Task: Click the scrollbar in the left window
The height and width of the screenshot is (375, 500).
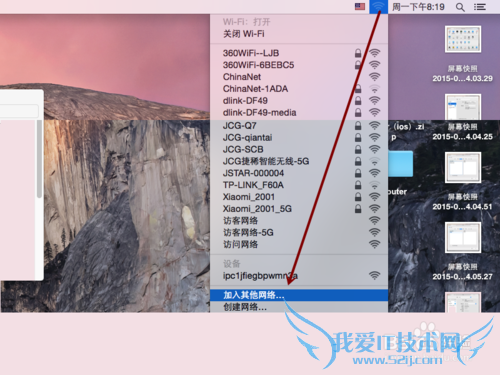Action: 39,158
